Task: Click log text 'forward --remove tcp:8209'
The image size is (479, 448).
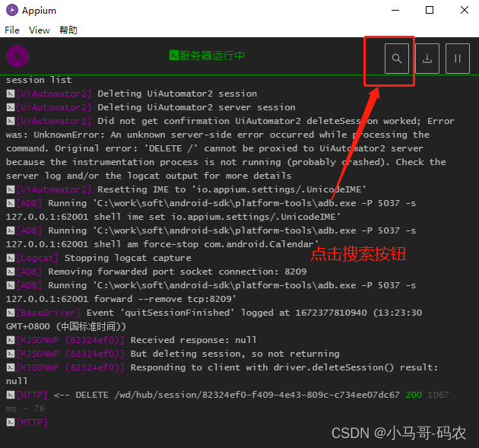Action: click(165, 299)
